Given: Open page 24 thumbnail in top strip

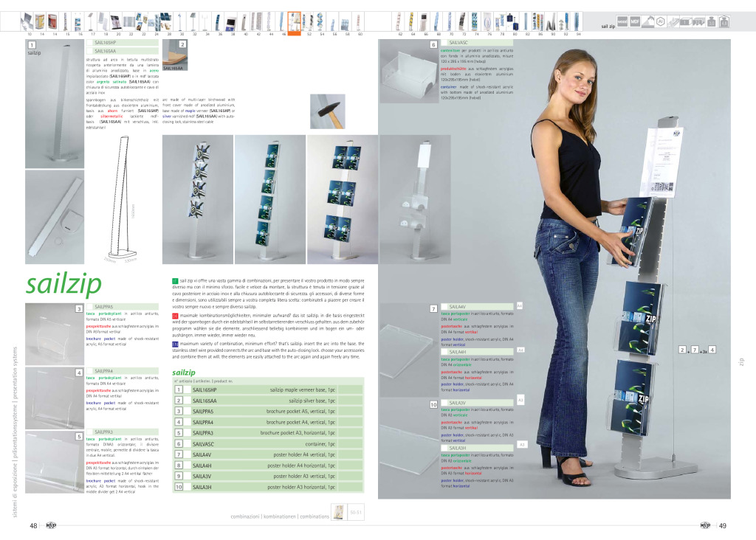Looking at the screenshot, I should [x=154, y=21].
